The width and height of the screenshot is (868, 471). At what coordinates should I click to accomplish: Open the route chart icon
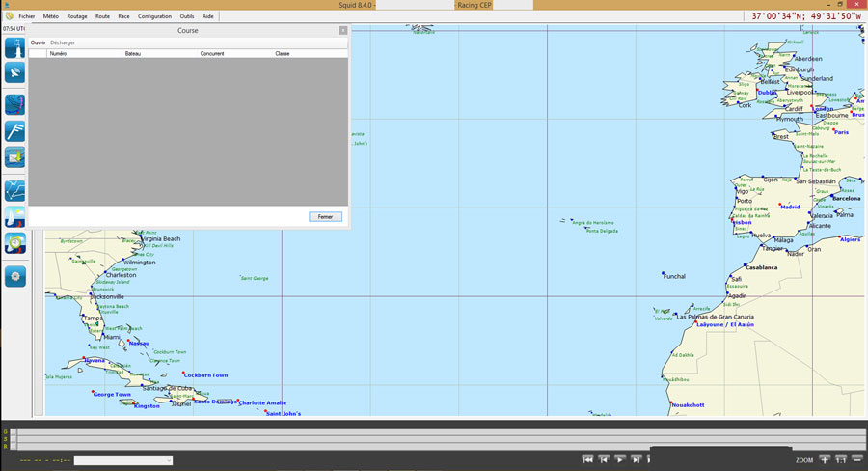coord(14,190)
